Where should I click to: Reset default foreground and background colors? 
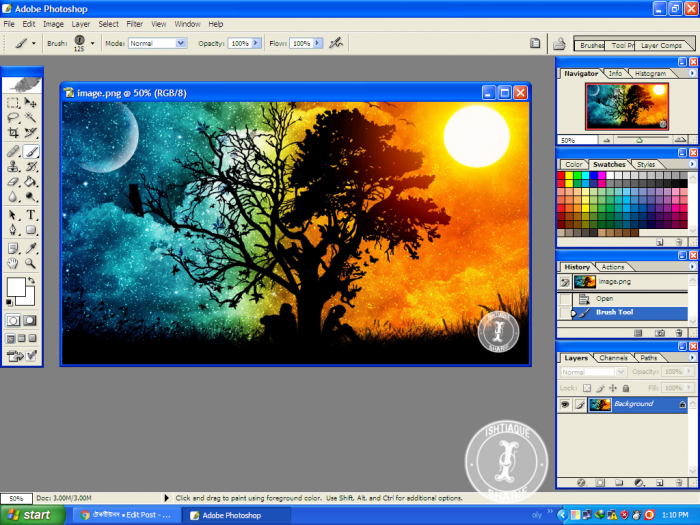[x=9, y=303]
